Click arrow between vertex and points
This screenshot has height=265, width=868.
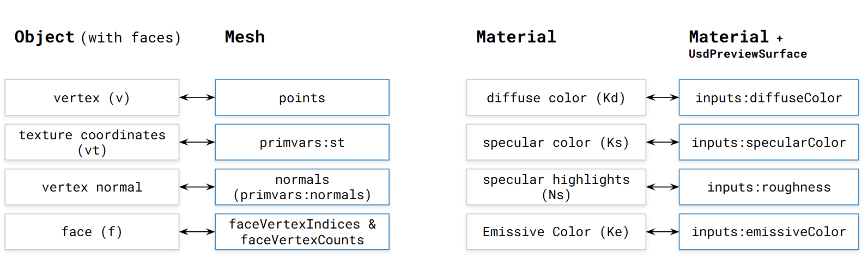click(197, 97)
